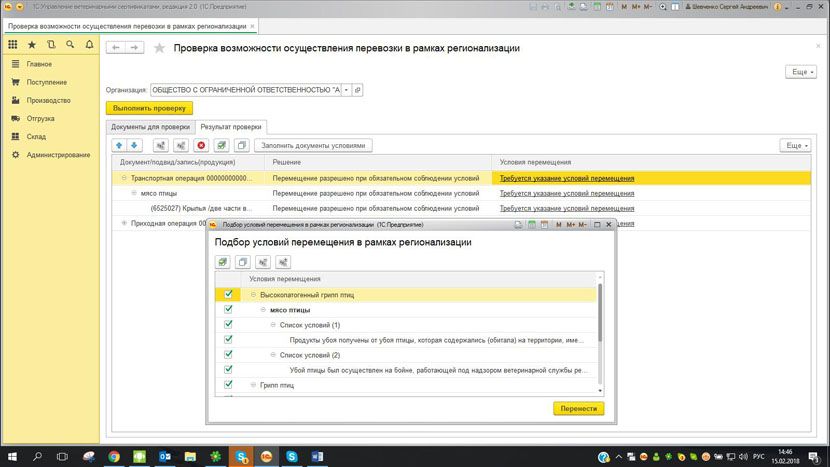Expand the Приходная операция row
This screenshot has width=830, height=467.
(x=124, y=223)
